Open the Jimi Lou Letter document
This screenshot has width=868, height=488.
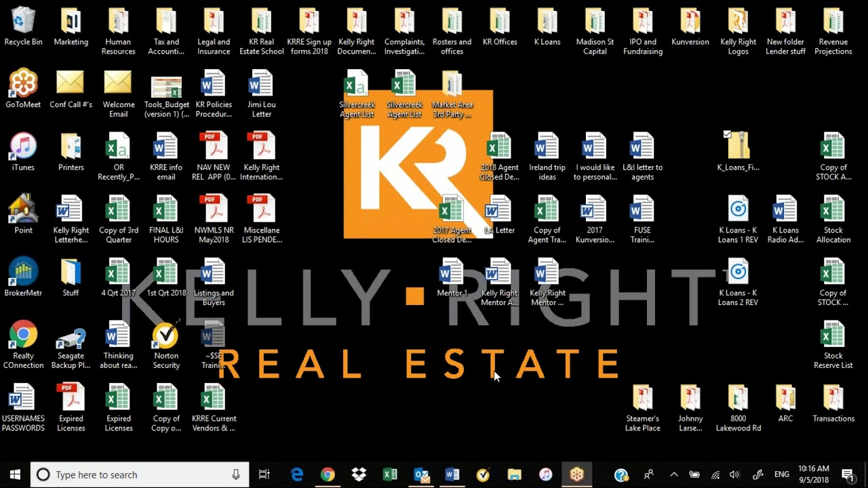pyautogui.click(x=262, y=94)
